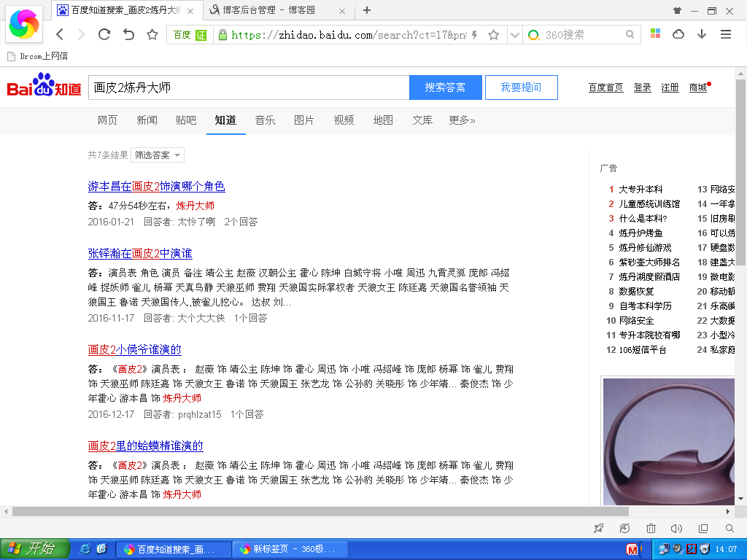Click the green padlock security icon
Image resolution: width=747 pixels, height=560 pixels.
pyautogui.click(x=222, y=35)
